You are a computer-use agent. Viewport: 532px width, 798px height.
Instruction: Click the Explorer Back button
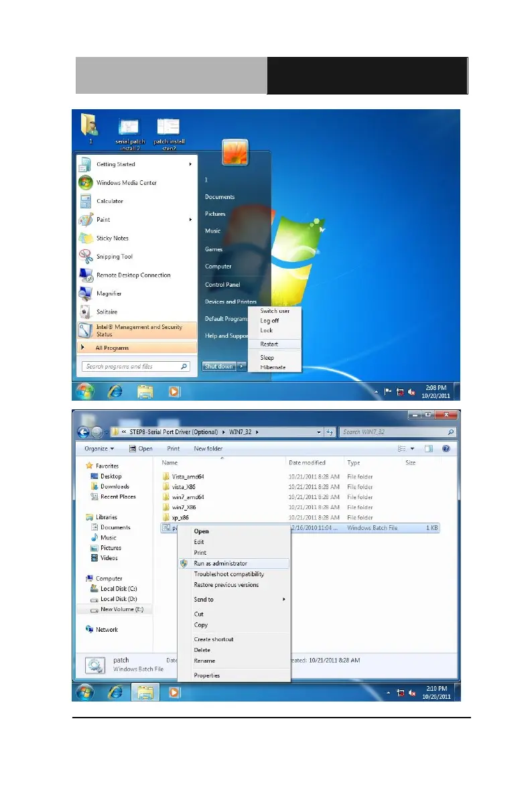click(x=83, y=432)
